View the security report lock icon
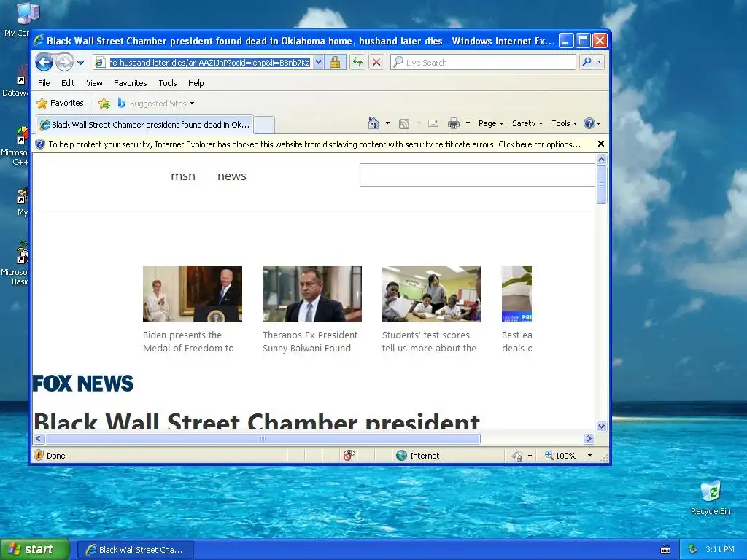The width and height of the screenshot is (747, 560). [x=336, y=63]
